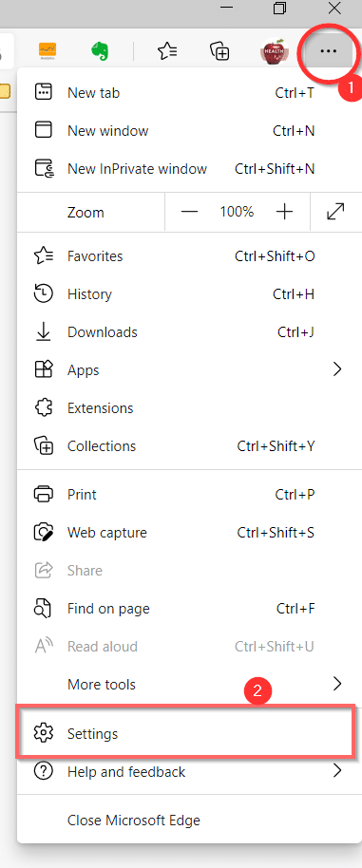Increase zoom with the plus button
Screen dimensions: 362x868
tap(284, 212)
